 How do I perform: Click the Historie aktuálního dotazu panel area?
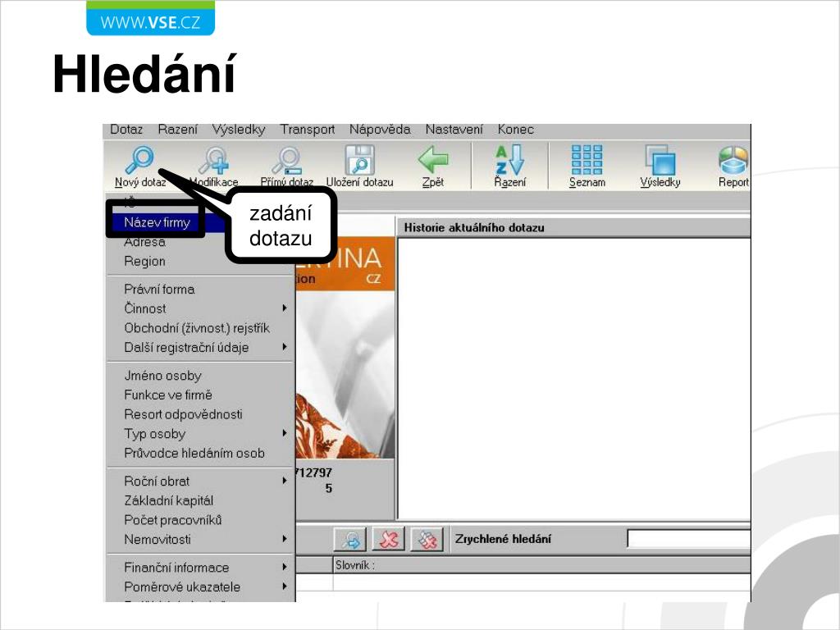pos(573,378)
